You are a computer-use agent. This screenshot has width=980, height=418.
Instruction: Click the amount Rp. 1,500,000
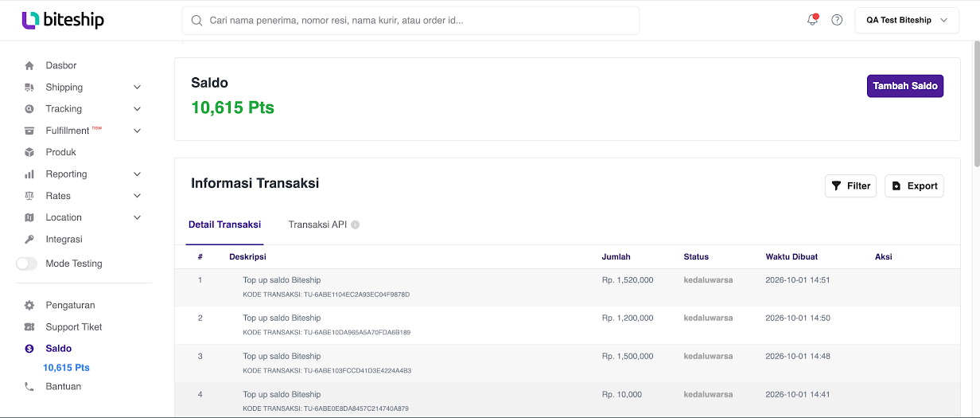(x=628, y=357)
